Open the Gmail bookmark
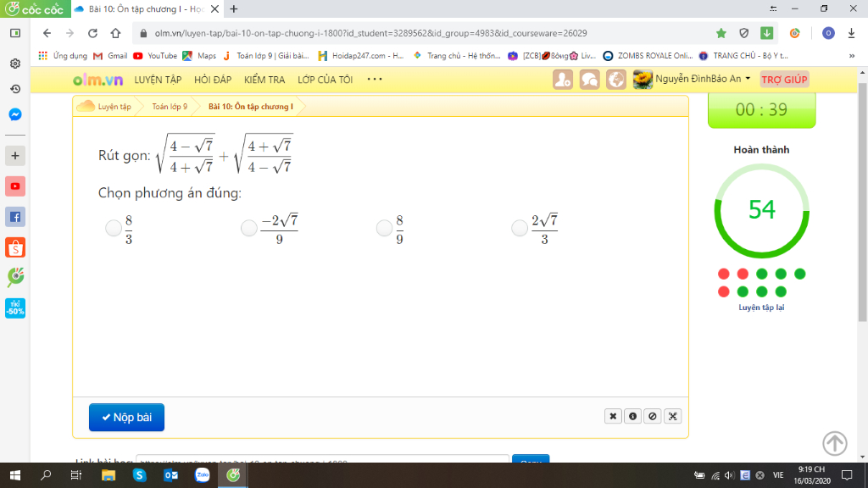Viewport: 868px width, 488px height. click(x=111, y=56)
